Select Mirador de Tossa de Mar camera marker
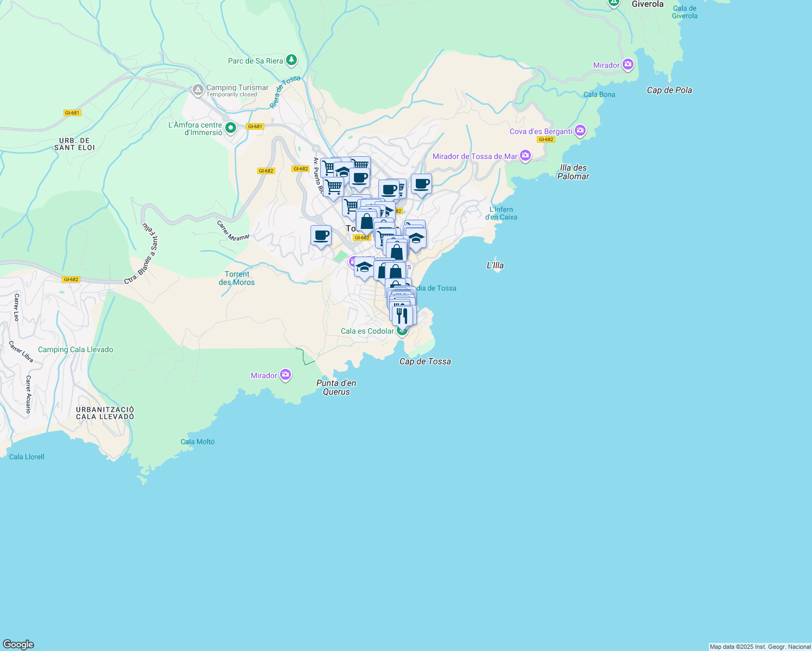The width and height of the screenshot is (812, 651). coord(525,156)
